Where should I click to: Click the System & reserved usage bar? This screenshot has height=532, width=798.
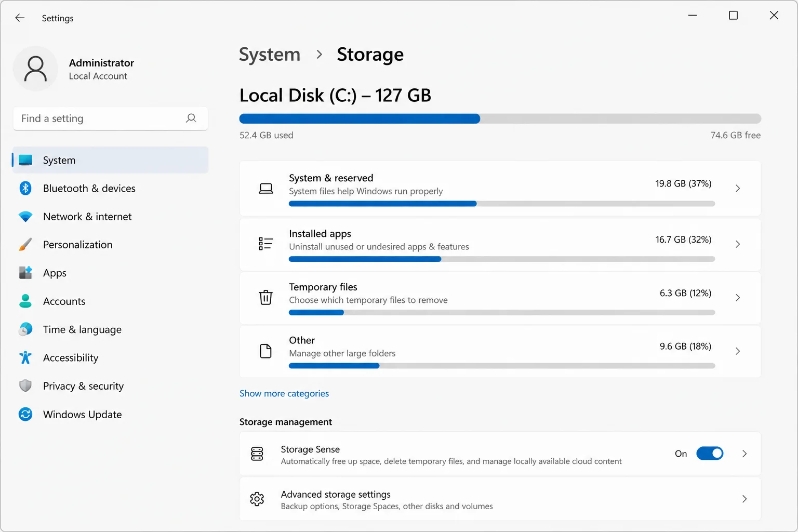click(502, 204)
